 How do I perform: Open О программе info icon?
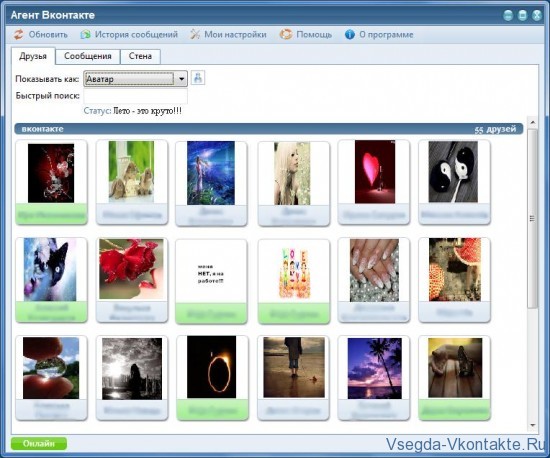pyautogui.click(x=350, y=34)
